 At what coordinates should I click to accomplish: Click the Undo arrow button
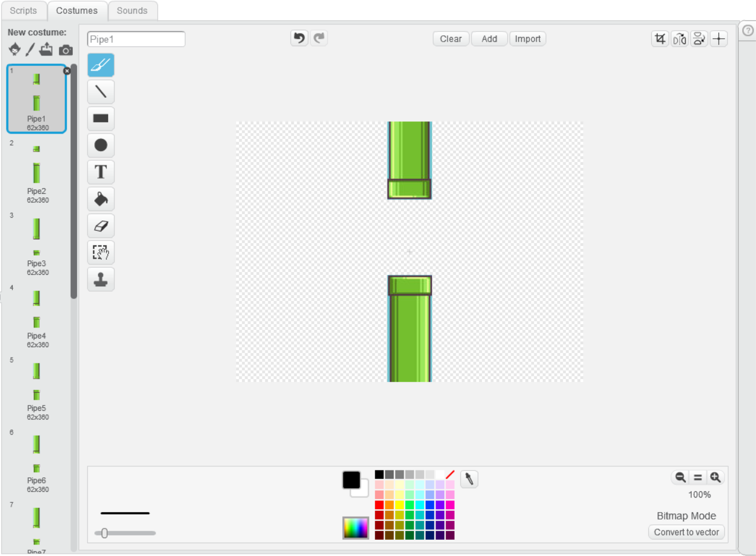299,38
